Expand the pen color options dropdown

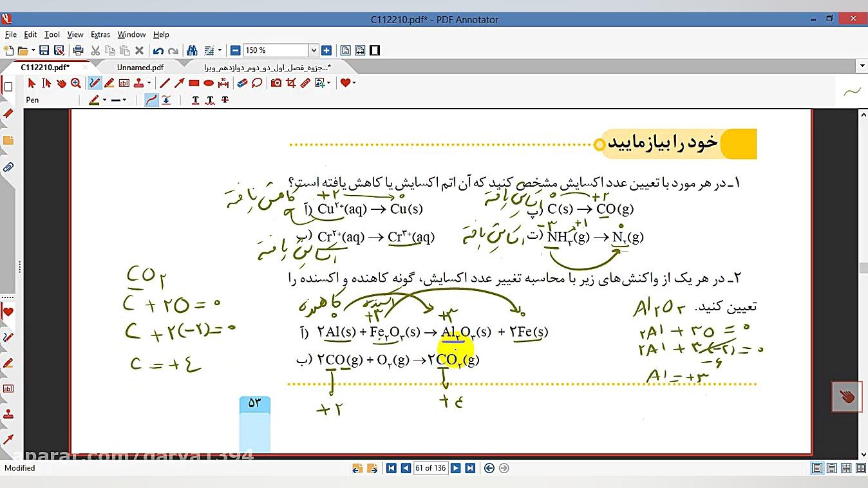tap(104, 100)
